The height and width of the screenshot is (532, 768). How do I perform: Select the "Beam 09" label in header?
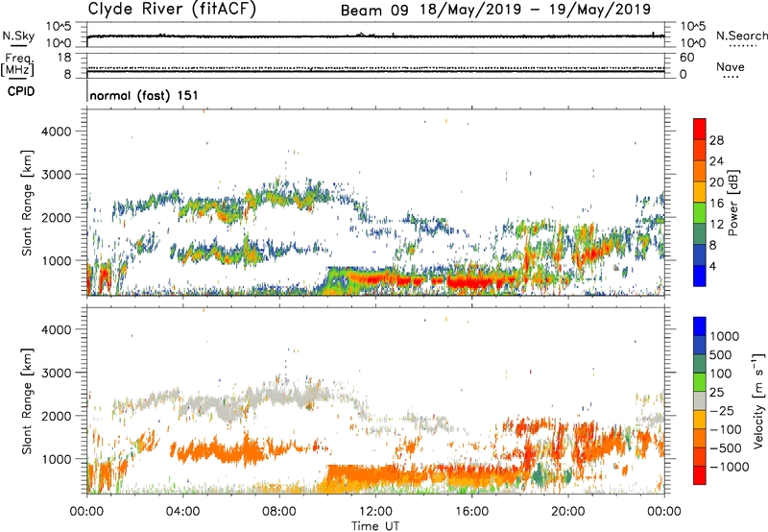point(374,10)
